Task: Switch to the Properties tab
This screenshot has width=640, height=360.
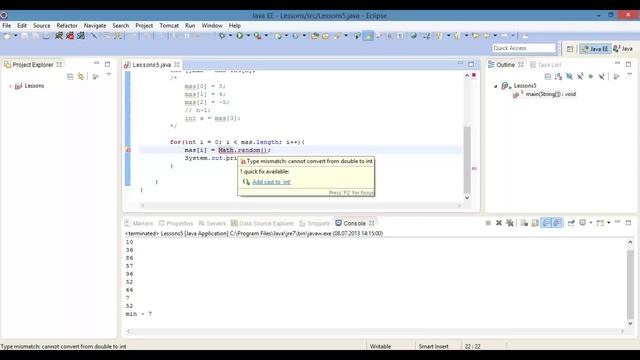Action: coord(176,223)
